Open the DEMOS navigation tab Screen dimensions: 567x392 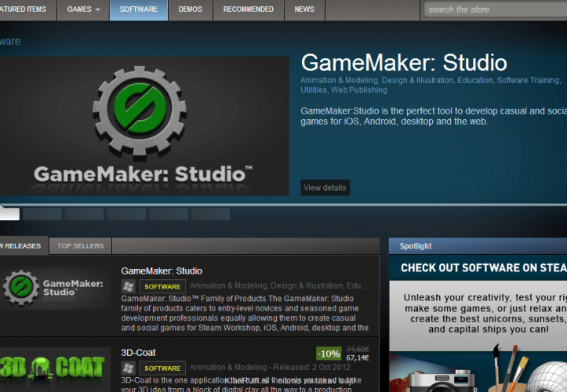coord(191,9)
